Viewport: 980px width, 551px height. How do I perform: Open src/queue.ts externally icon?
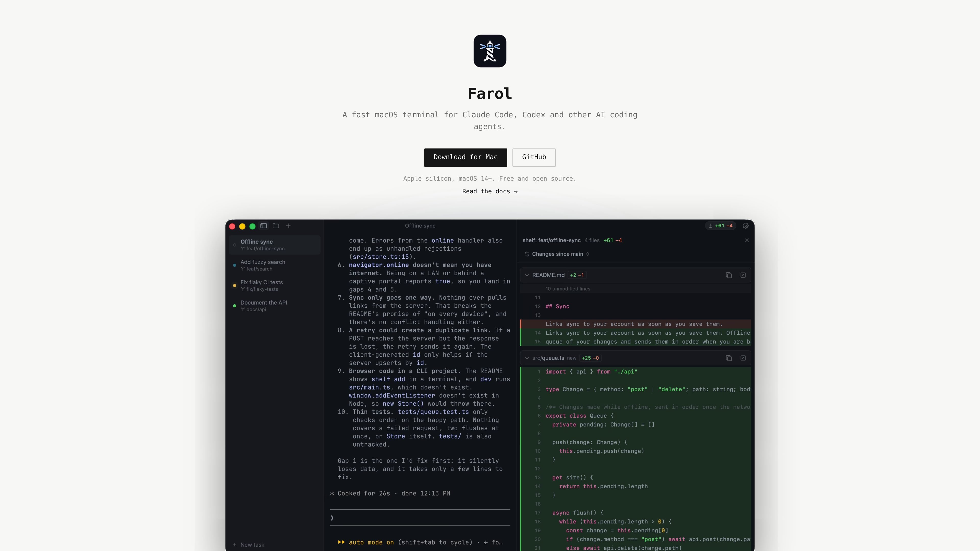tap(743, 358)
